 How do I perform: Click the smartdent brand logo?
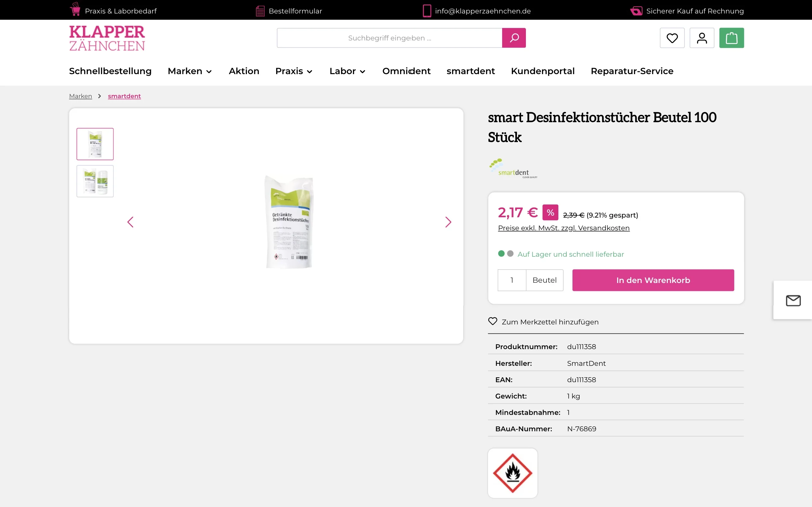point(513,168)
